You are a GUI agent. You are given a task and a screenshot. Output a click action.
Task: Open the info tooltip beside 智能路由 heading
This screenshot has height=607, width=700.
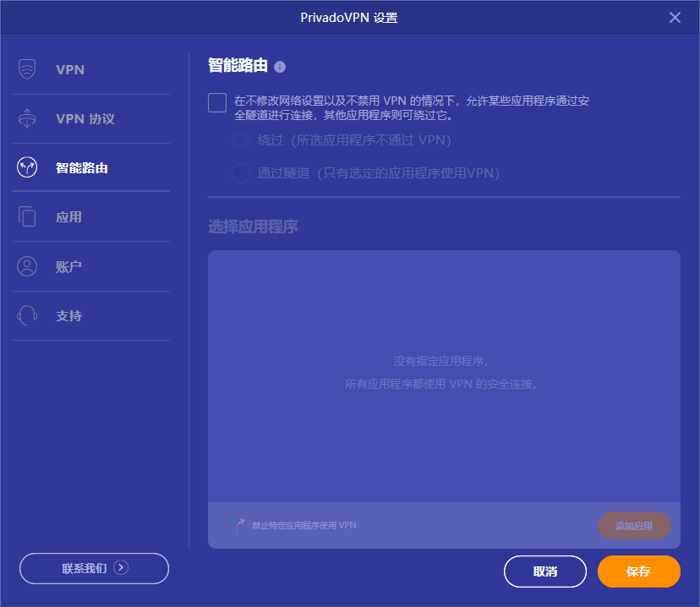(x=280, y=67)
